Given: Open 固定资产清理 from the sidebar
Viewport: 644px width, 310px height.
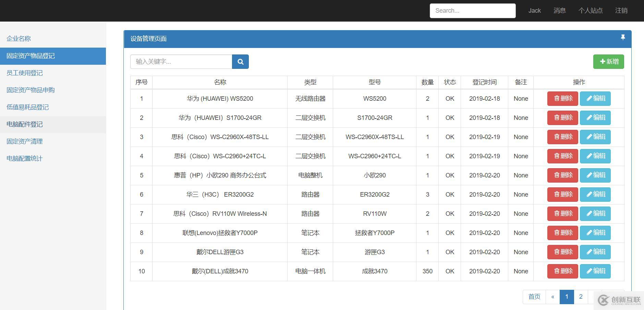Looking at the screenshot, I should point(24,141).
